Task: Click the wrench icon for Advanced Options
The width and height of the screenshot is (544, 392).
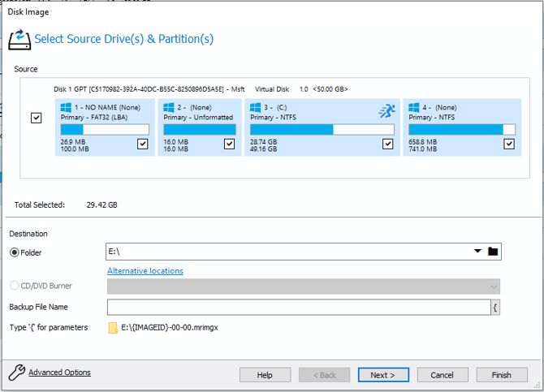Action: pyautogui.click(x=15, y=373)
